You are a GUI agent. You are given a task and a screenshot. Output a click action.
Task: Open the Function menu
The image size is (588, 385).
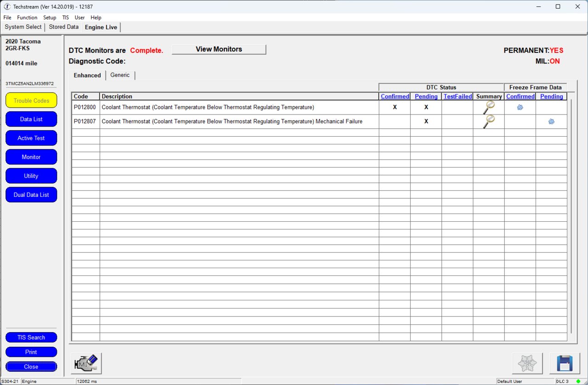point(27,17)
